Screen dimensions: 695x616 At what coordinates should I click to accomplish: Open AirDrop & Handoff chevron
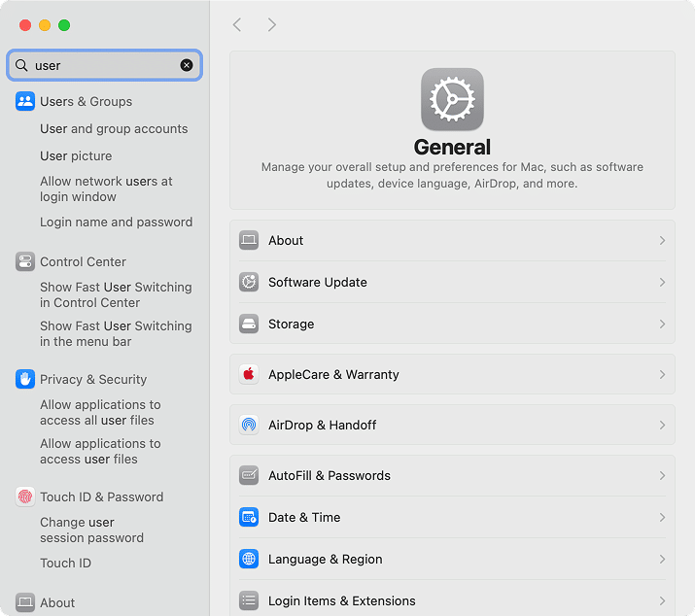[x=662, y=425]
